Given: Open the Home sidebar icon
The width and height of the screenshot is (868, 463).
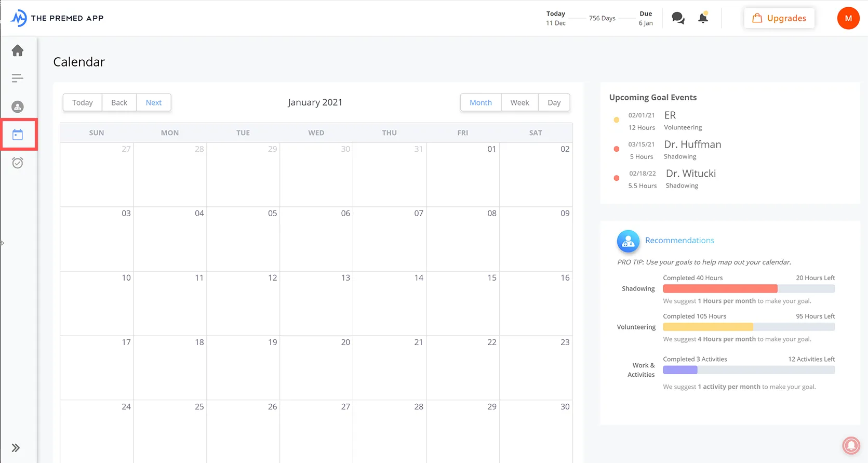Looking at the screenshot, I should point(18,50).
